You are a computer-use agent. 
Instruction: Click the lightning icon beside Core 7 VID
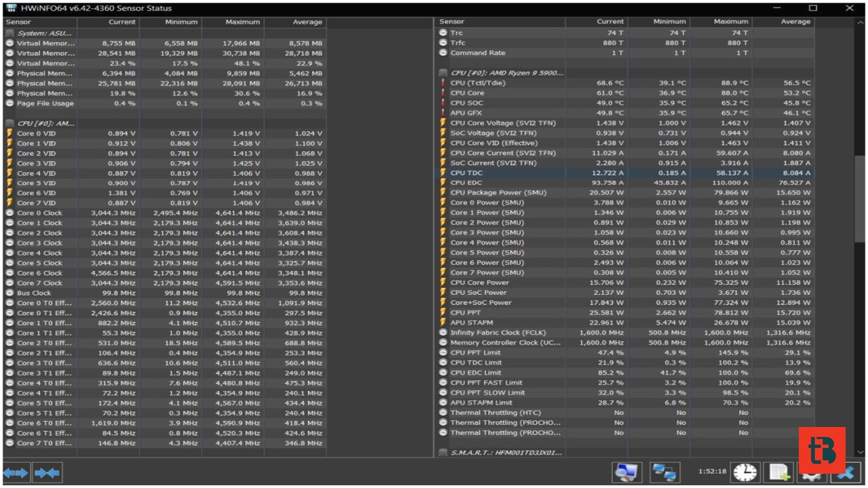(9, 203)
